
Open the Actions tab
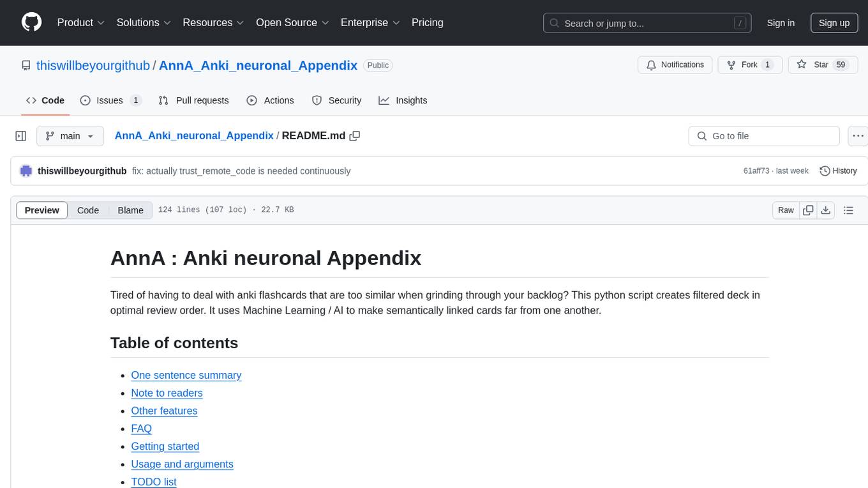point(270,100)
